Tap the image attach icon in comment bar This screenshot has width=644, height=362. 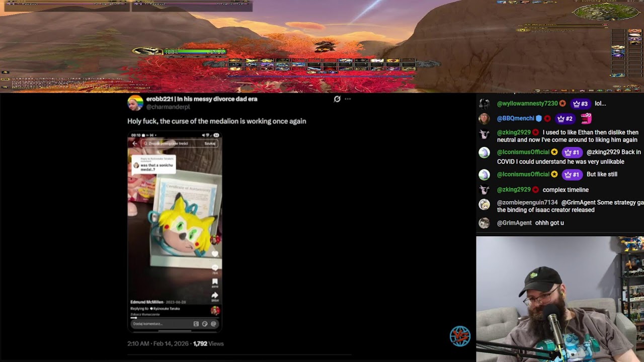tap(196, 324)
